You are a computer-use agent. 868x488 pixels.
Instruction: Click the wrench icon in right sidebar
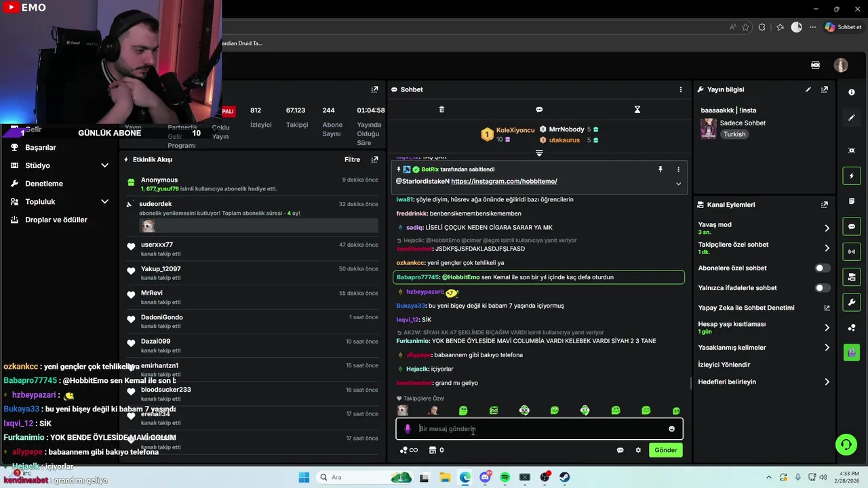click(852, 302)
